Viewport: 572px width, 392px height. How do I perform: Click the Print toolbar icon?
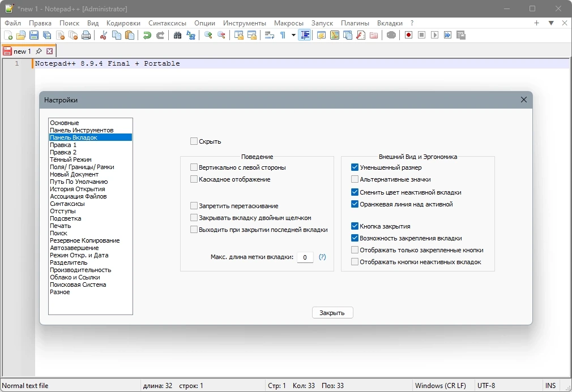pos(86,35)
